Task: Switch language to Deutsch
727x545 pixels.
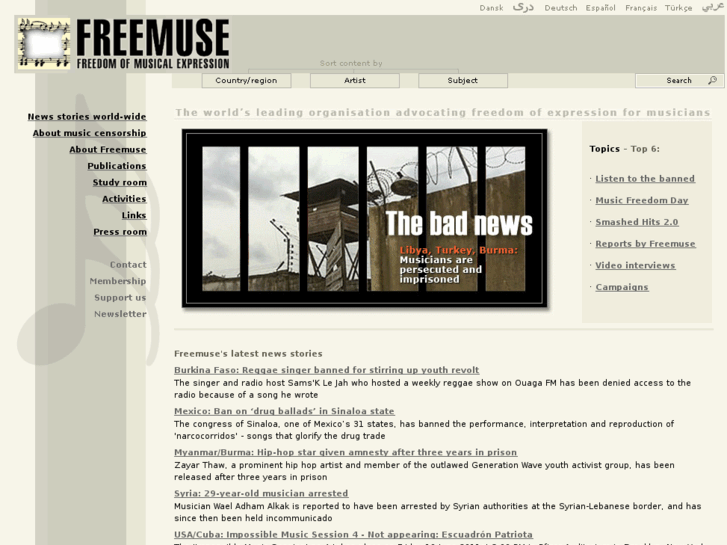Action: pos(561,8)
